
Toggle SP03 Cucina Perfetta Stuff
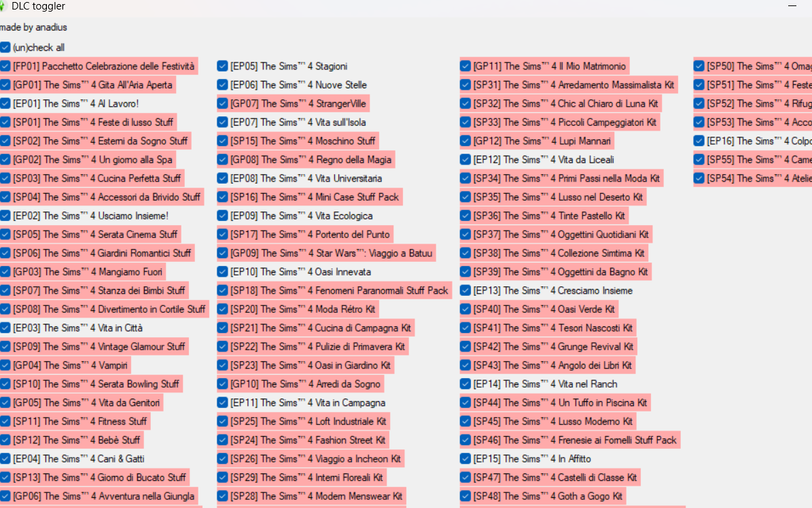(5, 177)
